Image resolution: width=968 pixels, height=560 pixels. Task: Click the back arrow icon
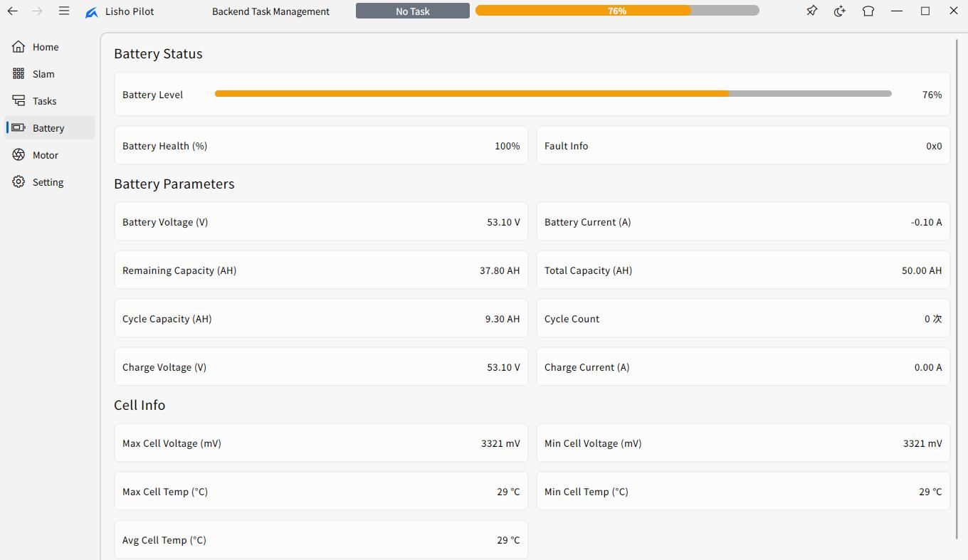[x=13, y=11]
